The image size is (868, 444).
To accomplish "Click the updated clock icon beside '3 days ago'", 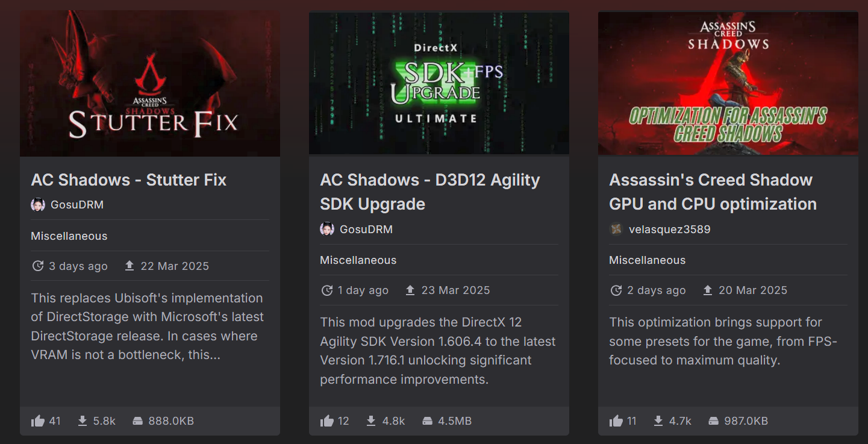I will 38,266.
